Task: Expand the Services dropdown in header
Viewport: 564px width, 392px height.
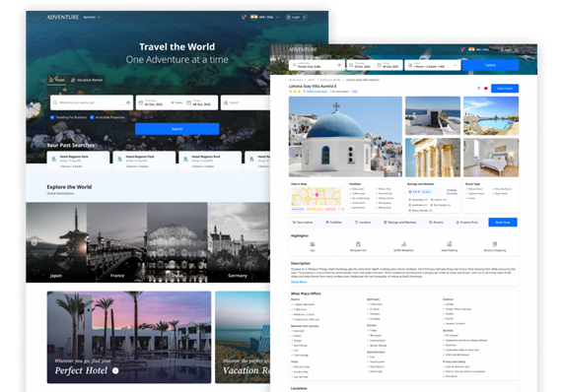Action: 92,17
